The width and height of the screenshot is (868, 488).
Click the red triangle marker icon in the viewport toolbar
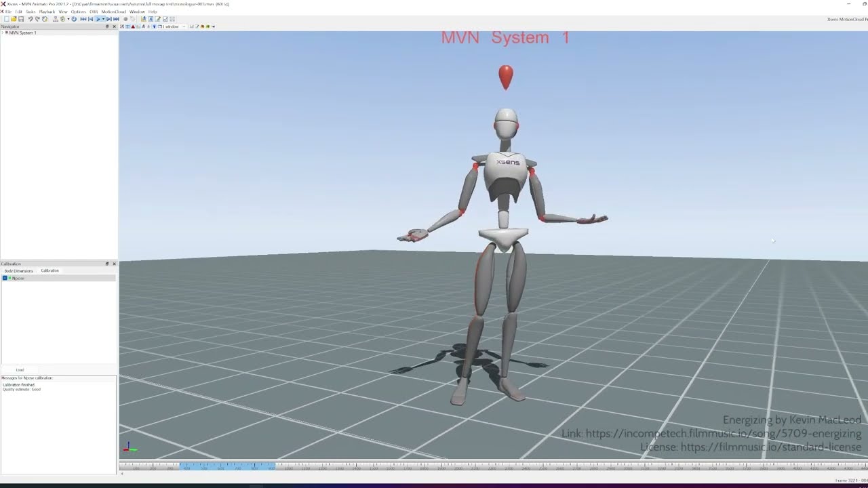click(133, 26)
